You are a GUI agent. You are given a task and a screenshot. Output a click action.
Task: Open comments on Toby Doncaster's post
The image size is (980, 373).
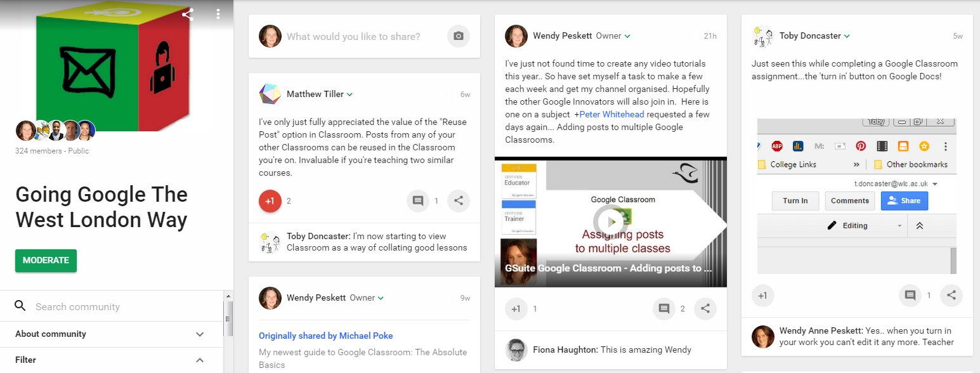[x=910, y=295]
